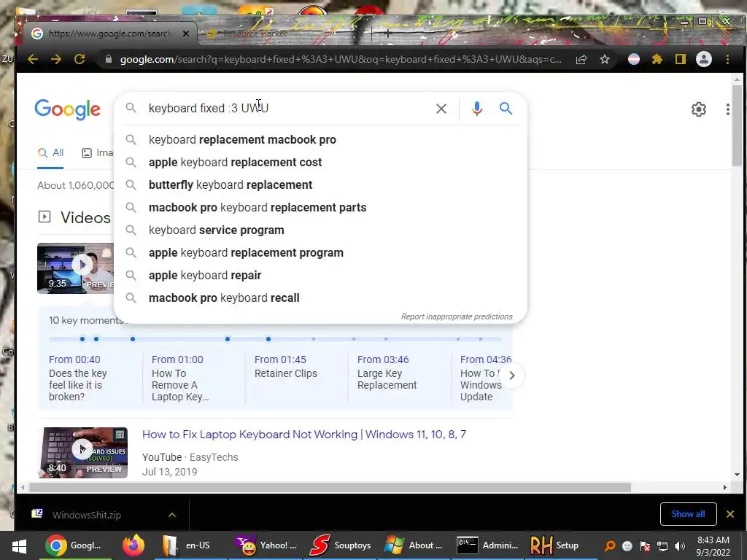Click the striped extension icon in toolbar
747x560 pixels.
[x=634, y=60]
